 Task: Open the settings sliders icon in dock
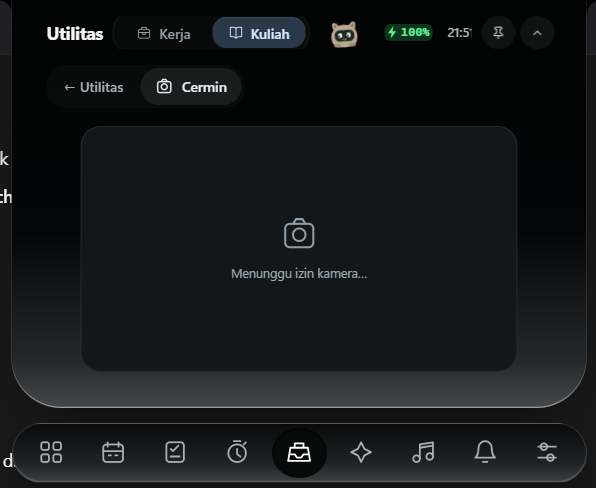tap(547, 452)
